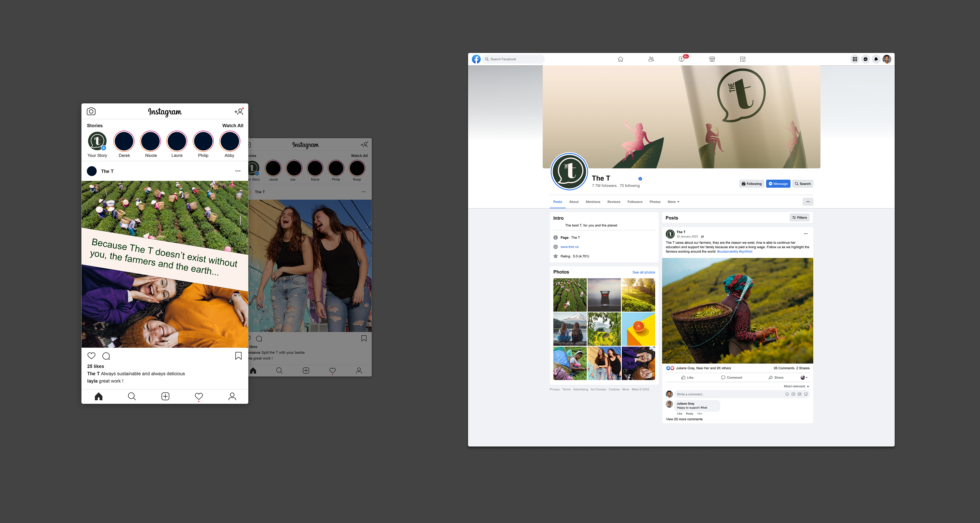Attach a GIF to the comment
980x523 pixels.
click(x=800, y=394)
